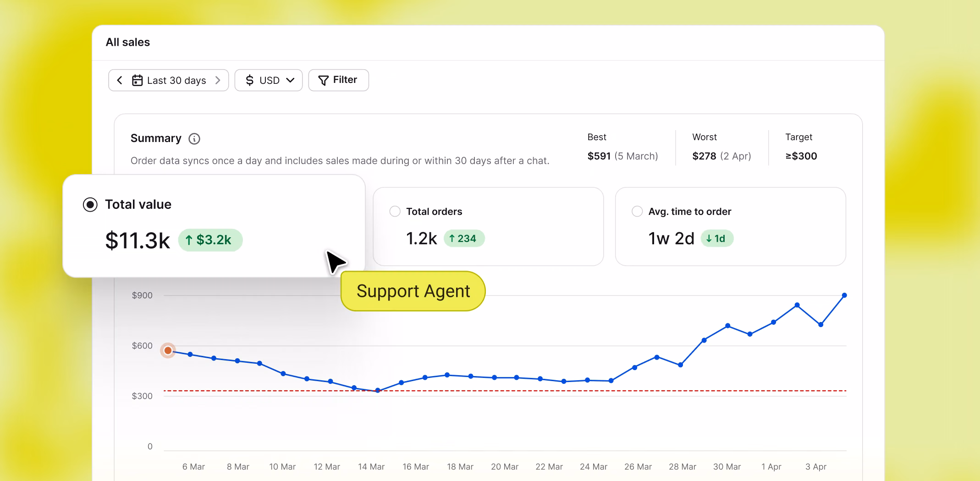
Task: Click the Last 30 days label
Action: point(176,81)
